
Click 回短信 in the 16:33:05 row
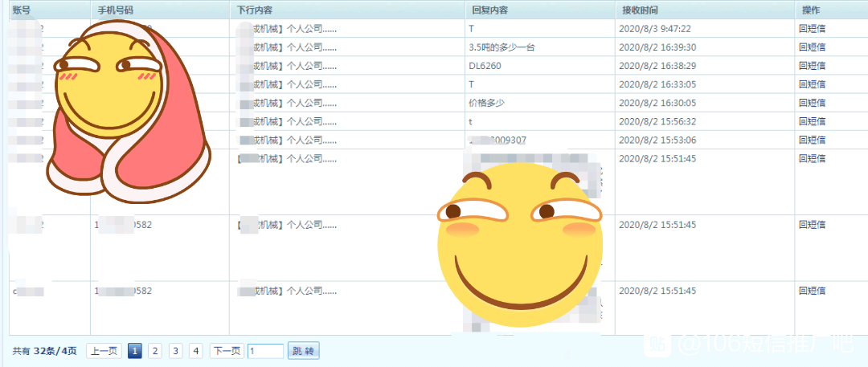[x=812, y=84]
